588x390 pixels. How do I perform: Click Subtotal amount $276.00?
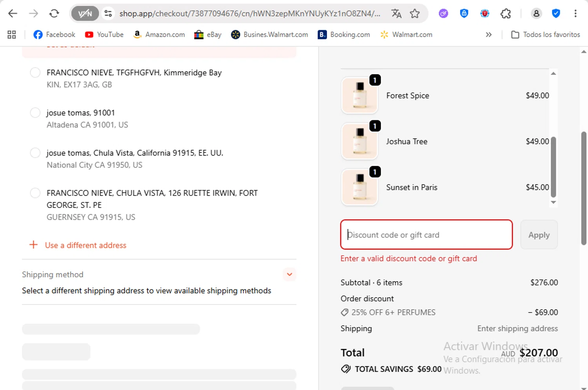pos(544,282)
